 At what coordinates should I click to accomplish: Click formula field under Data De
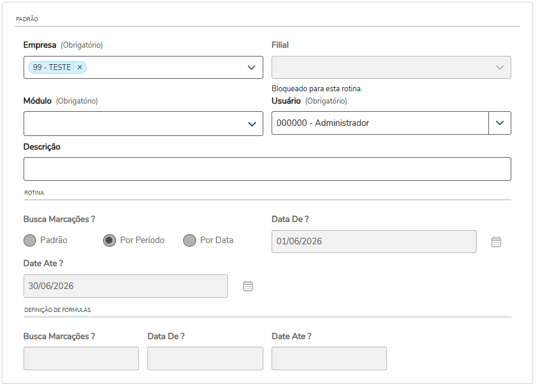[205, 358]
